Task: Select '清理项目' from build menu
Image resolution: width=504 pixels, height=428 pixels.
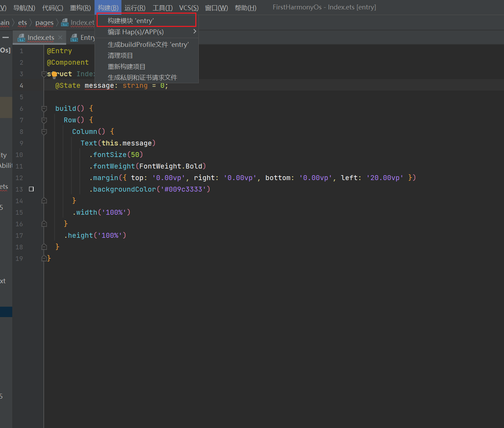Action: coord(146,55)
